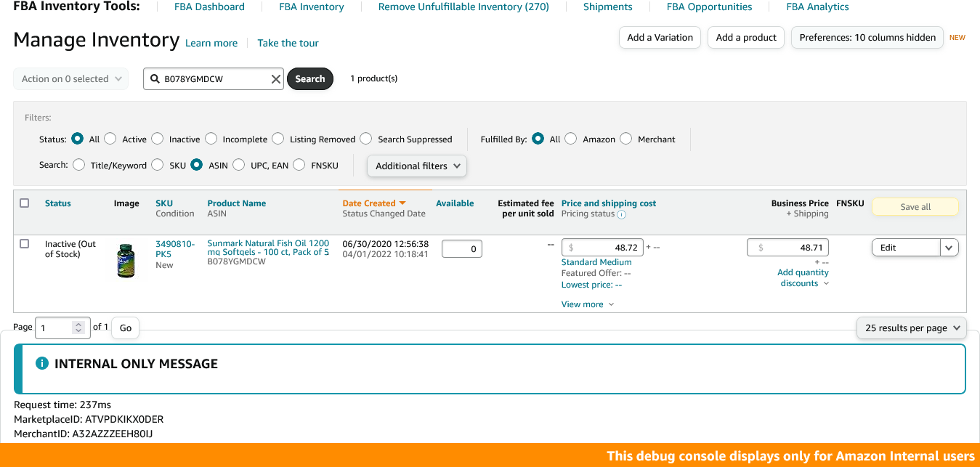Choose Fulfilled By Amazon option
The image size is (980, 467).
[571, 139]
